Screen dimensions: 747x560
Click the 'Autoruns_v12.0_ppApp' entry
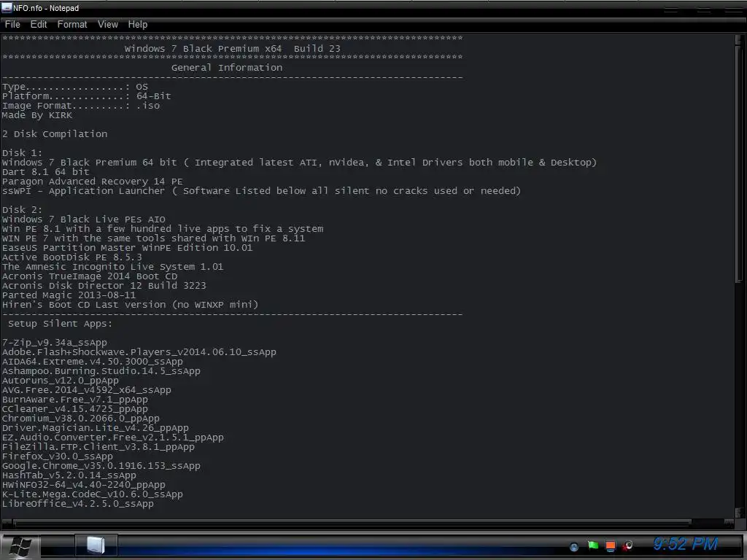click(61, 381)
